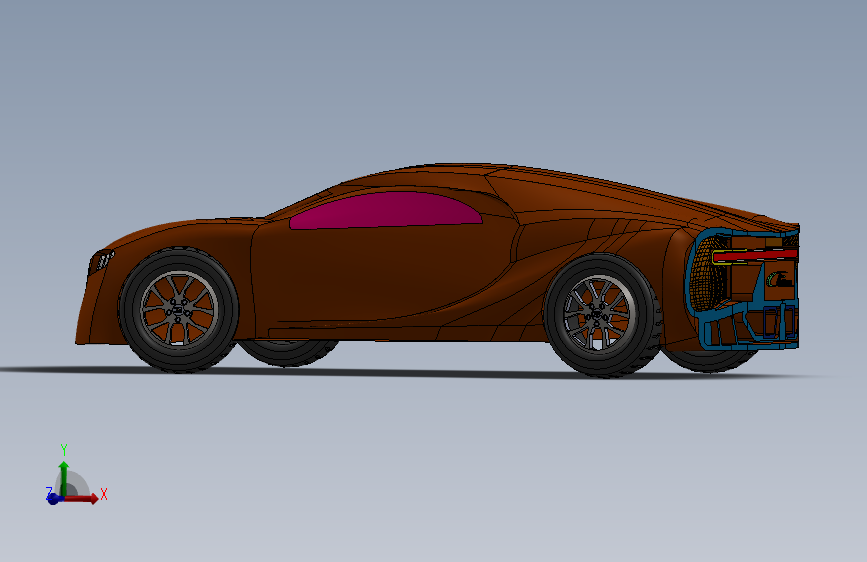This screenshot has height=562, width=867.
Task: Select the front headlight
Action: [x=101, y=261]
